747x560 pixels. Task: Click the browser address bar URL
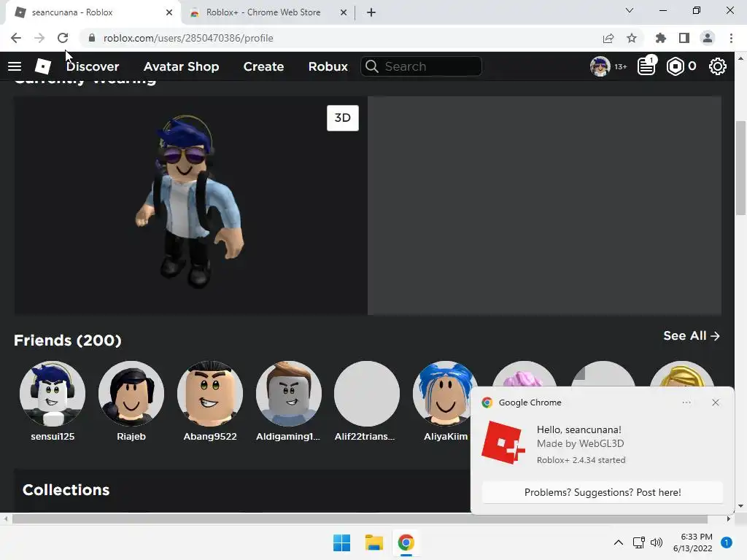click(x=188, y=38)
